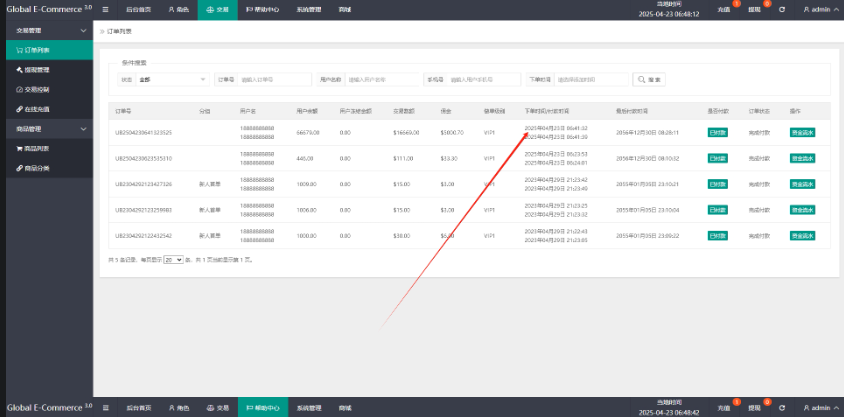Select the highlighted 帮助中心 tab in lower header
Screen dimensions: 844x417
(263, 408)
